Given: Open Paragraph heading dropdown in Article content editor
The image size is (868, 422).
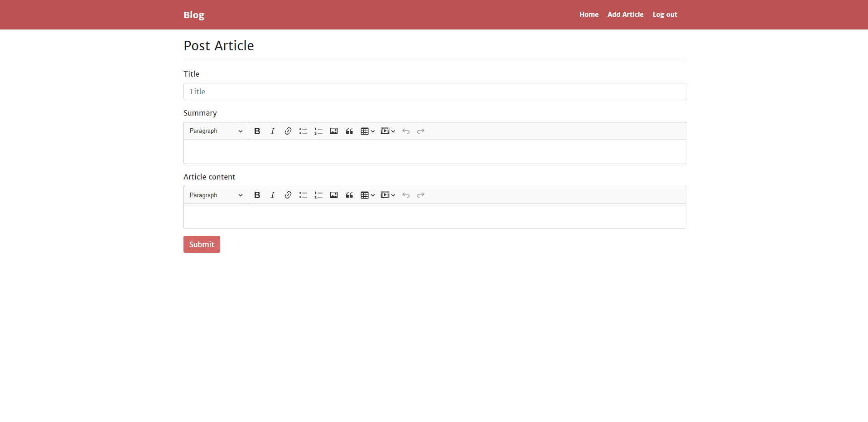Looking at the screenshot, I should [216, 195].
